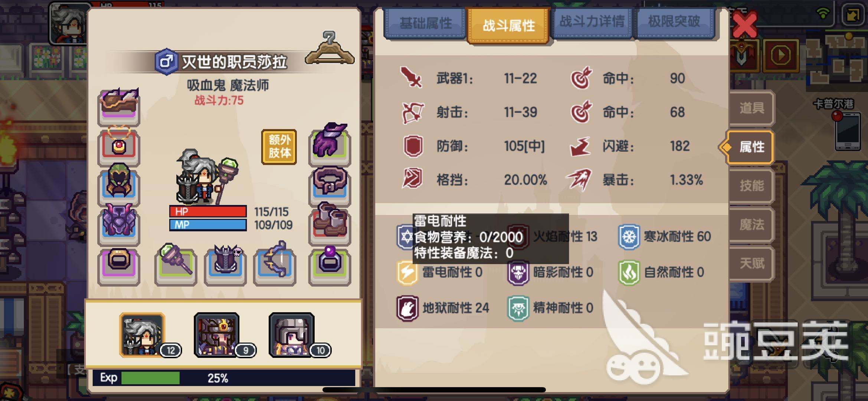Image resolution: width=868 pixels, height=401 pixels.
Task: Open the wardrobe hanger icon
Action: [x=330, y=49]
